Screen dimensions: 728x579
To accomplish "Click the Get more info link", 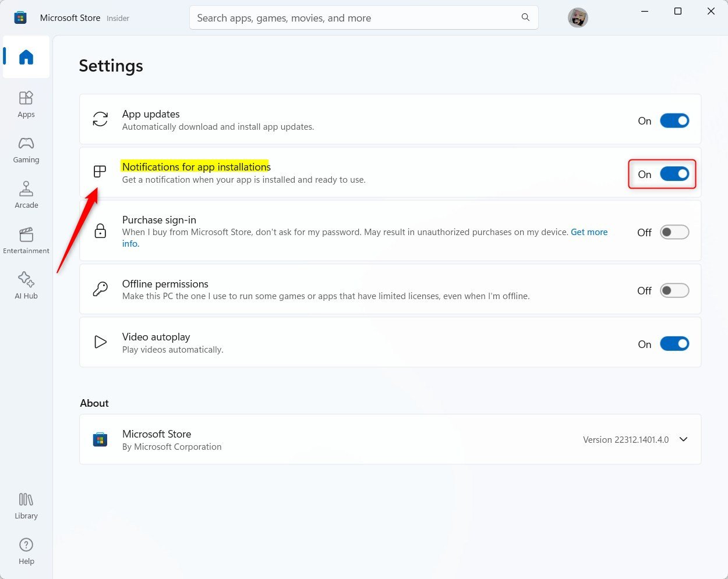I will click(x=589, y=232).
